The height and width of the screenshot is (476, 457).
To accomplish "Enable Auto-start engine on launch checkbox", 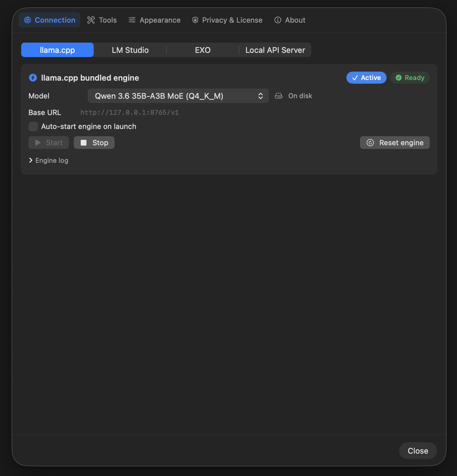I will pyautogui.click(x=33, y=126).
